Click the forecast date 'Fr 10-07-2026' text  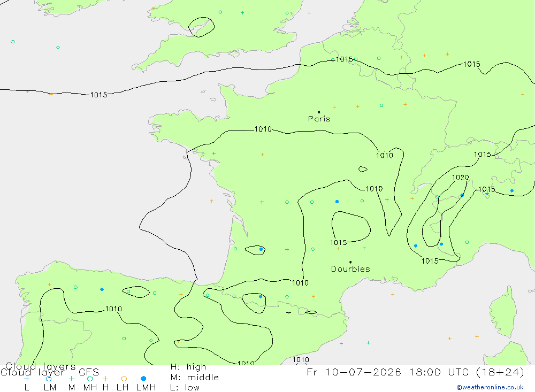pyautogui.click(x=354, y=372)
